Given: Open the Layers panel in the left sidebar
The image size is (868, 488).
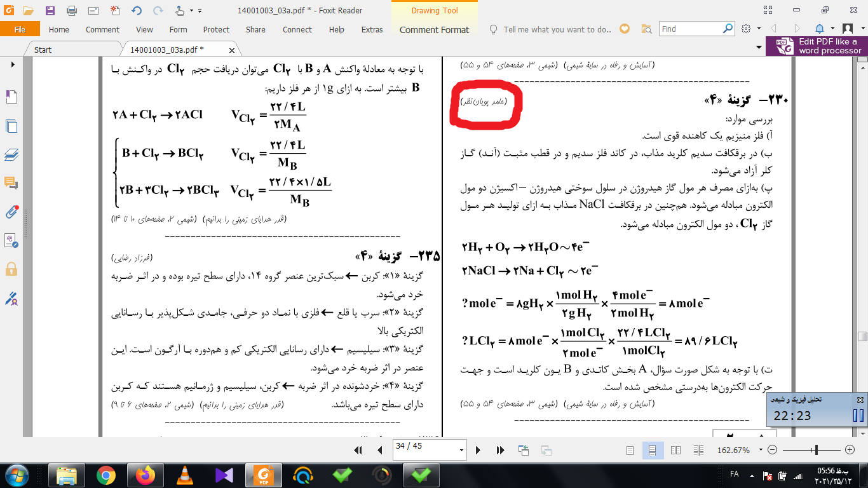Looking at the screenshot, I should pyautogui.click(x=11, y=154).
